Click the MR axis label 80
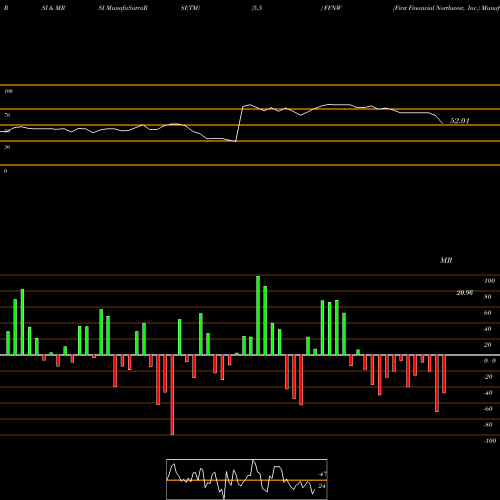The height and width of the screenshot is (500, 500). click(488, 297)
